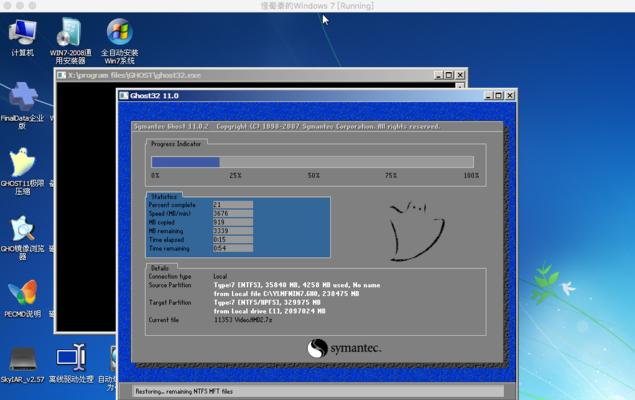Maximize the Ghost32 11.0 window
Viewport: 635px width, 400px height.
(499, 96)
